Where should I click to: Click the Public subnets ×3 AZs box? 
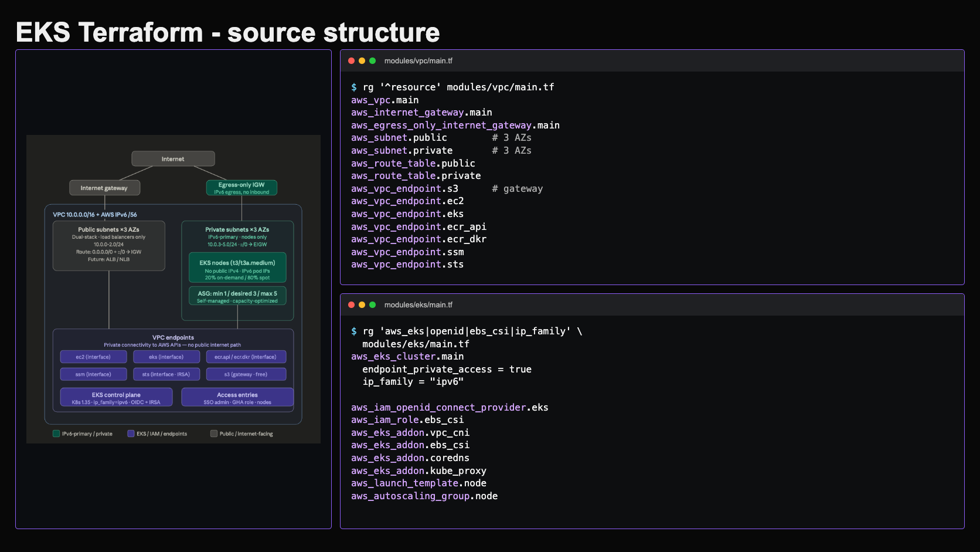pyautogui.click(x=108, y=245)
